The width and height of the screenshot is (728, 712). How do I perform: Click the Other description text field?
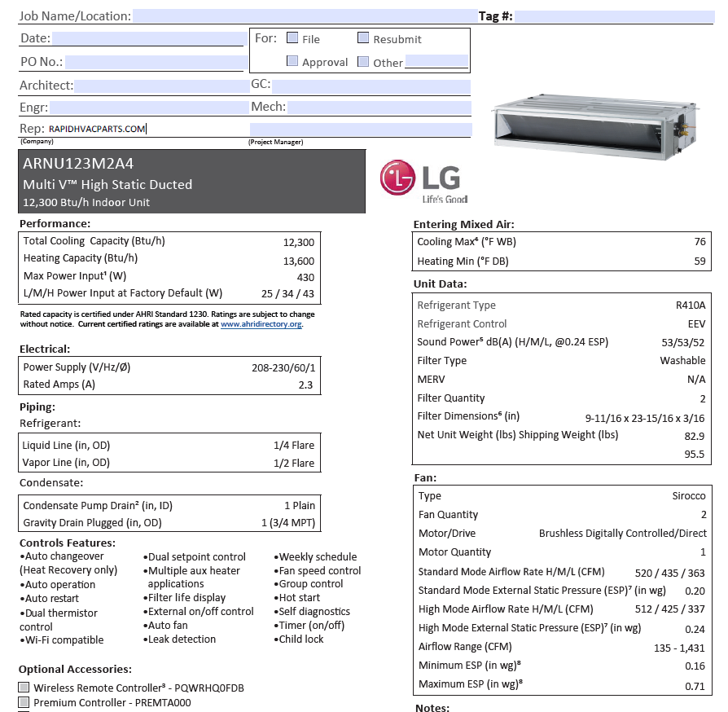pyautogui.click(x=436, y=61)
